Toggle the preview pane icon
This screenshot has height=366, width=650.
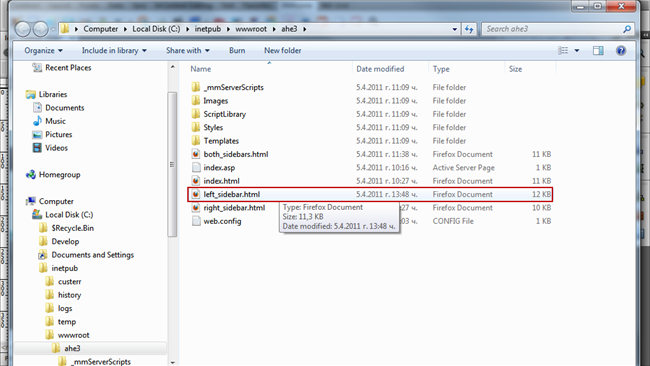pos(598,51)
